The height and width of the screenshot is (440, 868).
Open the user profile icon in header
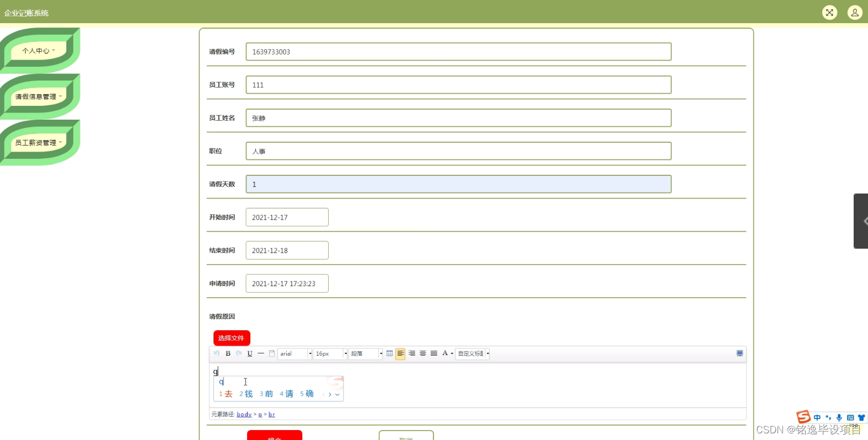click(x=855, y=12)
